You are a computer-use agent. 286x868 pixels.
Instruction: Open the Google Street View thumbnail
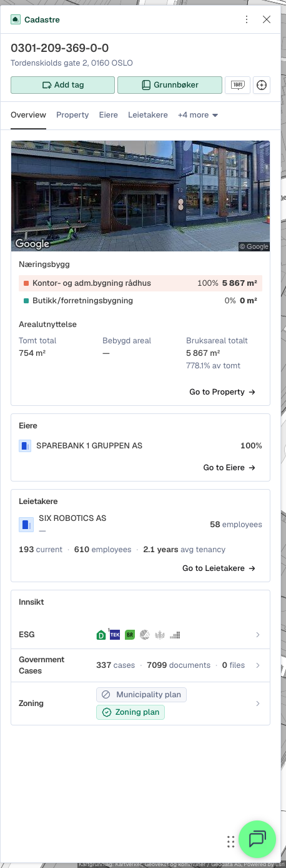pos(141,196)
